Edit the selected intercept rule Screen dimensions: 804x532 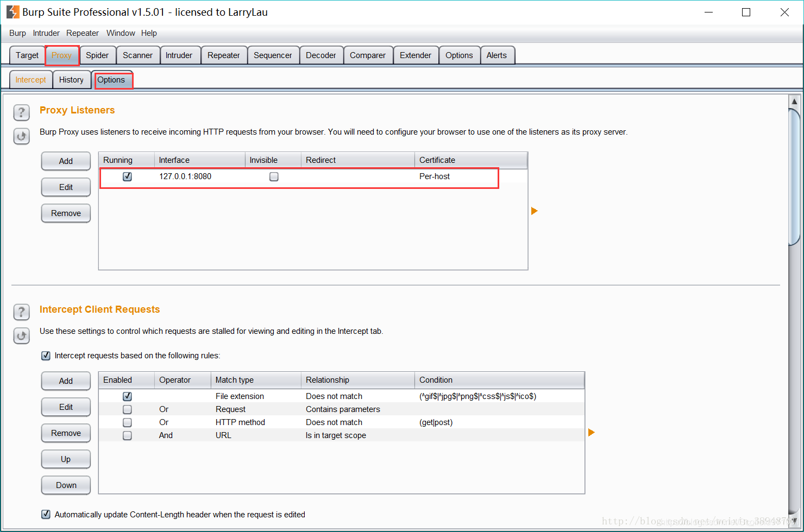(x=66, y=407)
